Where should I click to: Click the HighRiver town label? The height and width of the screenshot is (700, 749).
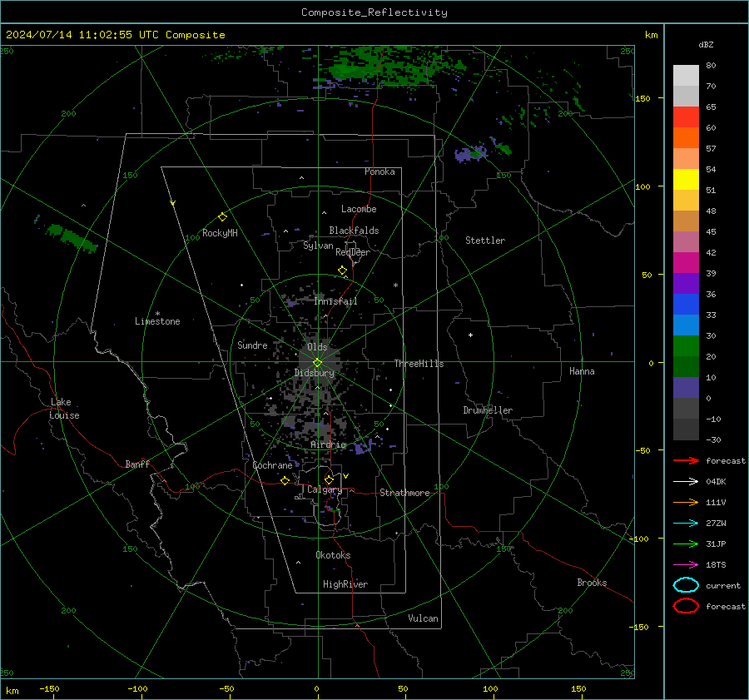[x=345, y=584]
